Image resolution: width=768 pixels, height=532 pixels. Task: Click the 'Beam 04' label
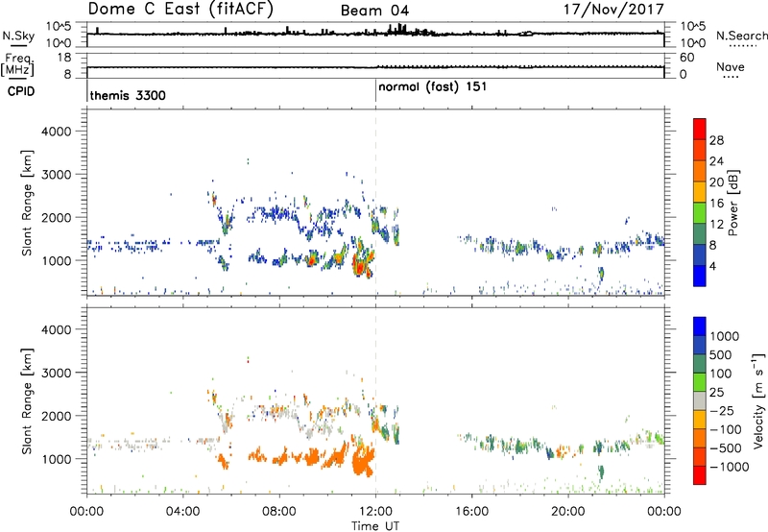tap(374, 11)
